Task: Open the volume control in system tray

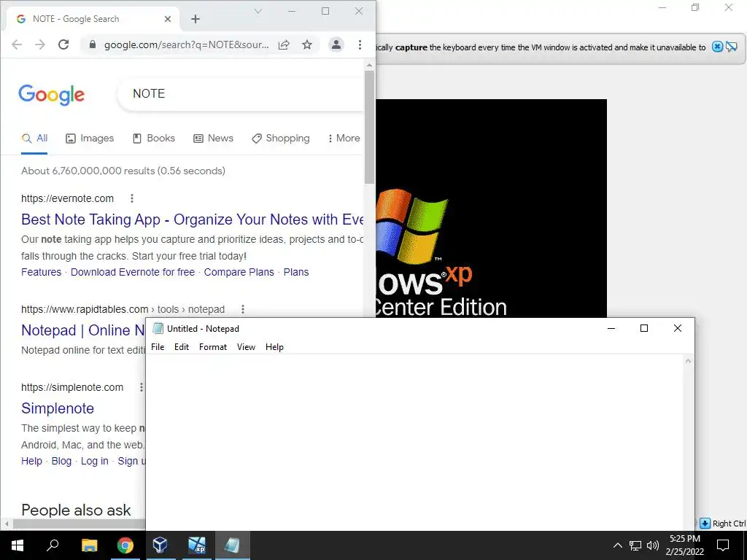Action: tap(653, 545)
